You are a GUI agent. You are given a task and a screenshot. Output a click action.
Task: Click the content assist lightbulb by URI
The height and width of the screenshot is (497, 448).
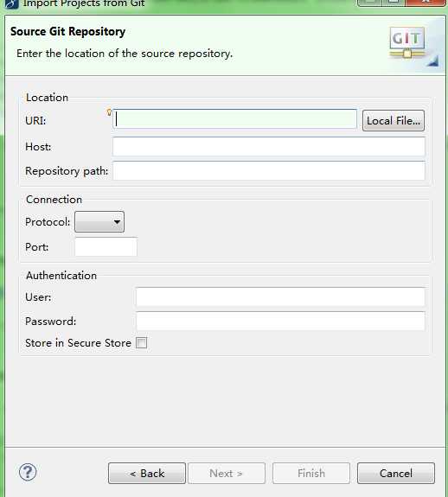[109, 112]
